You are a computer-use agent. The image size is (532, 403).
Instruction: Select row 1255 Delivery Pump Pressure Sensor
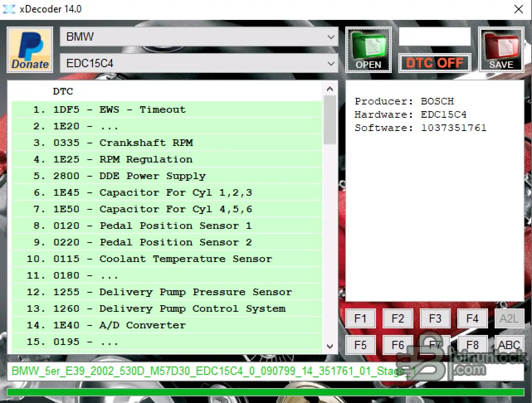[167, 292]
